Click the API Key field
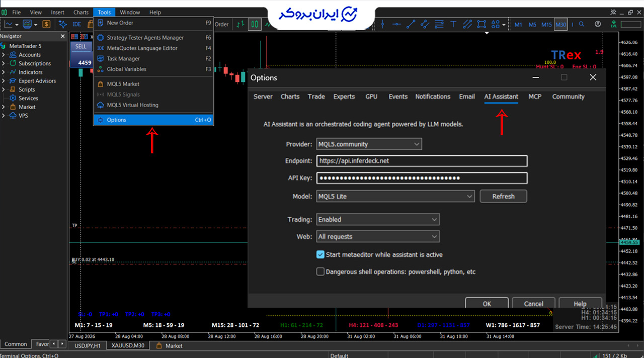Screen dimensions: 644x358 (422, 178)
